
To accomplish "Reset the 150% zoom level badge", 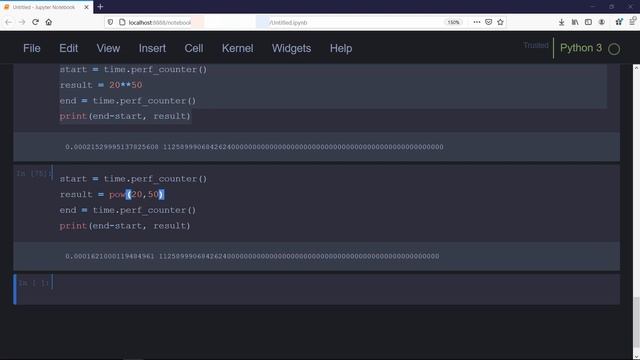I will tap(453, 22).
